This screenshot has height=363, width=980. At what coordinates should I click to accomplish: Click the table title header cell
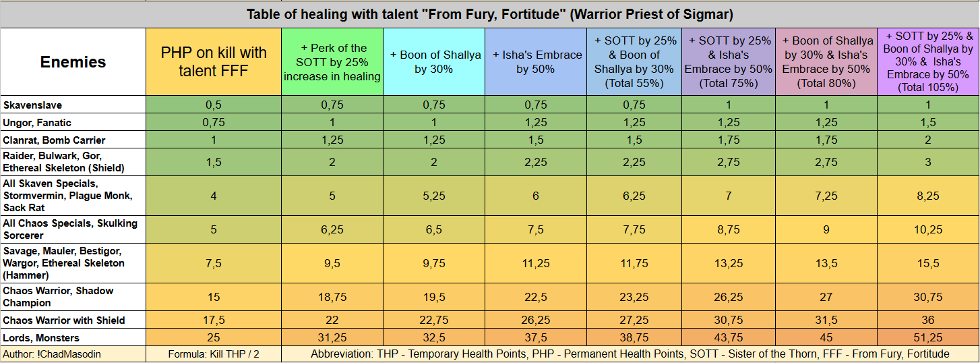[489, 14]
